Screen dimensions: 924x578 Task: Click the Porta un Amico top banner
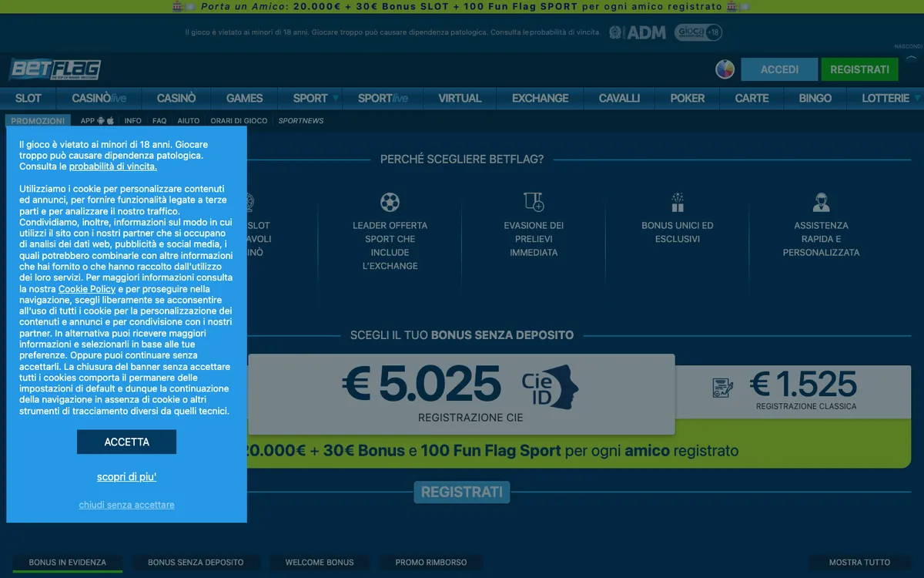tap(462, 6)
